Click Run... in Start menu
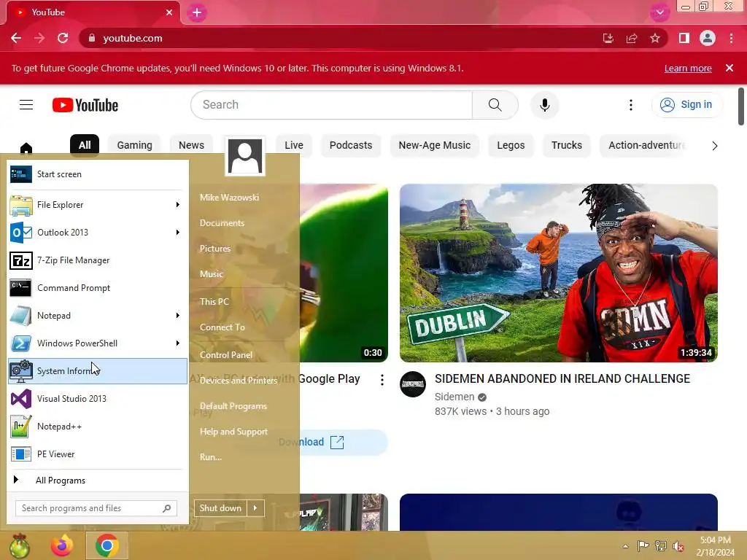Screen dimensions: 747x560 pos(211,457)
